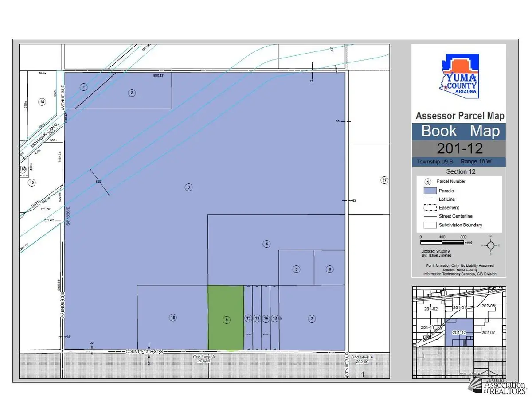Click the 0-400-800 feet scale bar
This screenshot has height=397, width=532.
click(442, 243)
